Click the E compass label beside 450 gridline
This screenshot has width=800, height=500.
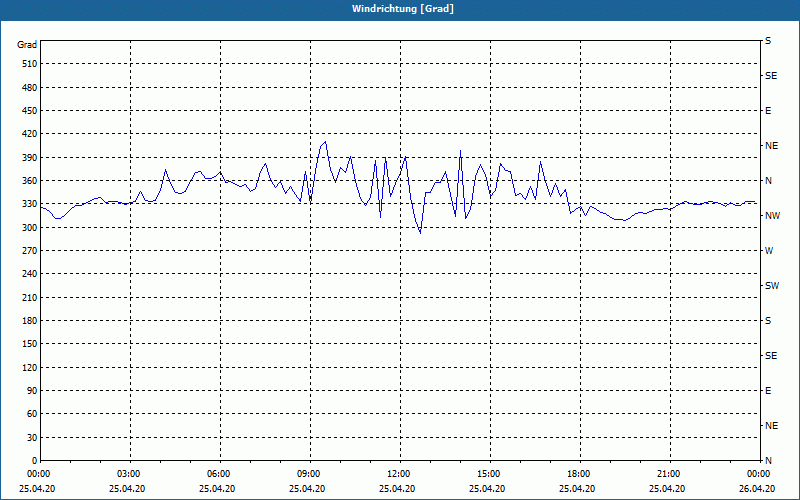[x=768, y=111]
